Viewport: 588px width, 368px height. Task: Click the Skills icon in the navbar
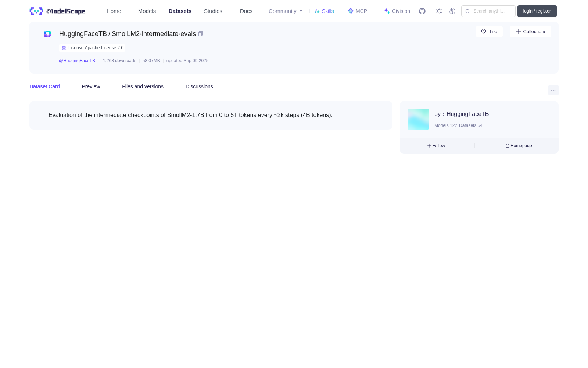[317, 11]
